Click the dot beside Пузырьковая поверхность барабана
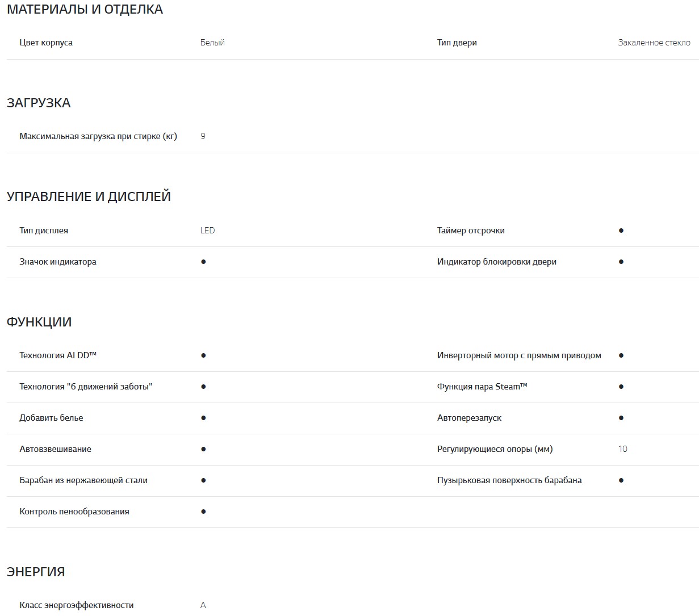Image resolution: width=699 pixels, height=616 pixels. click(x=621, y=480)
